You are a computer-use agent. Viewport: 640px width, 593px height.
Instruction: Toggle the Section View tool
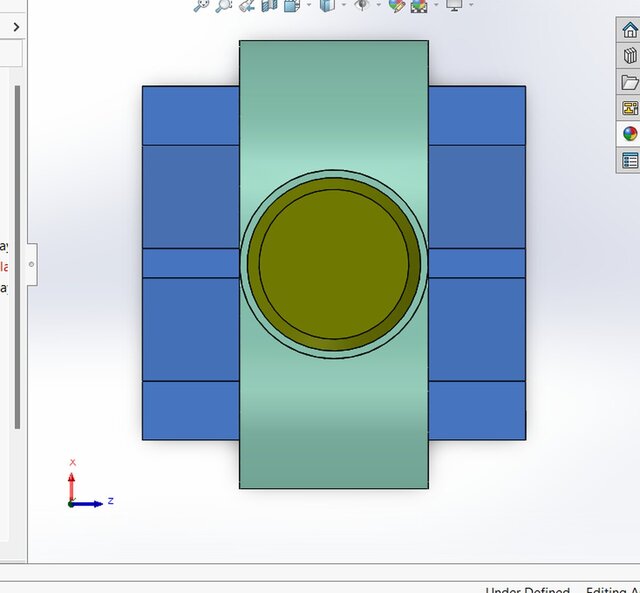tap(269, 5)
